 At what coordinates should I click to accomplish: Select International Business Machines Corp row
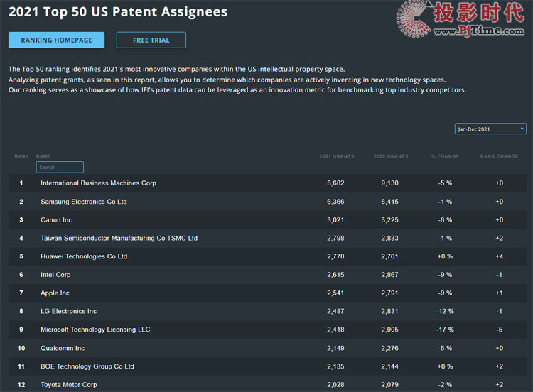[98, 183]
